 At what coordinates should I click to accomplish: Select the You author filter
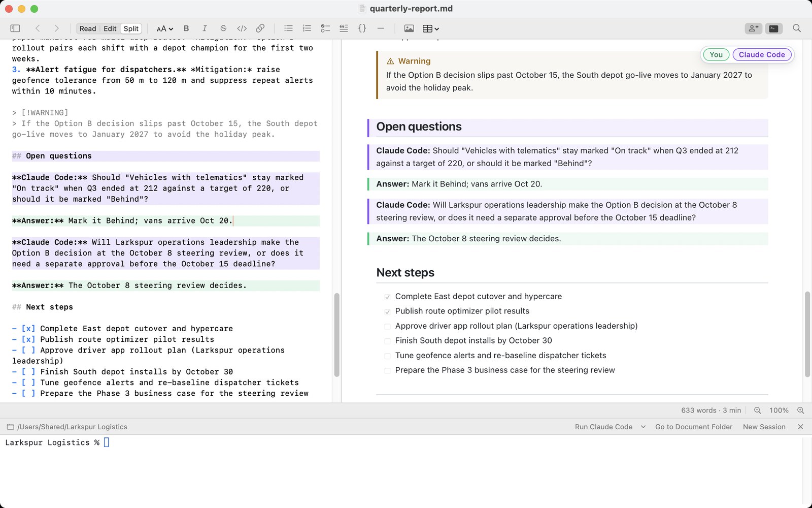pos(716,54)
